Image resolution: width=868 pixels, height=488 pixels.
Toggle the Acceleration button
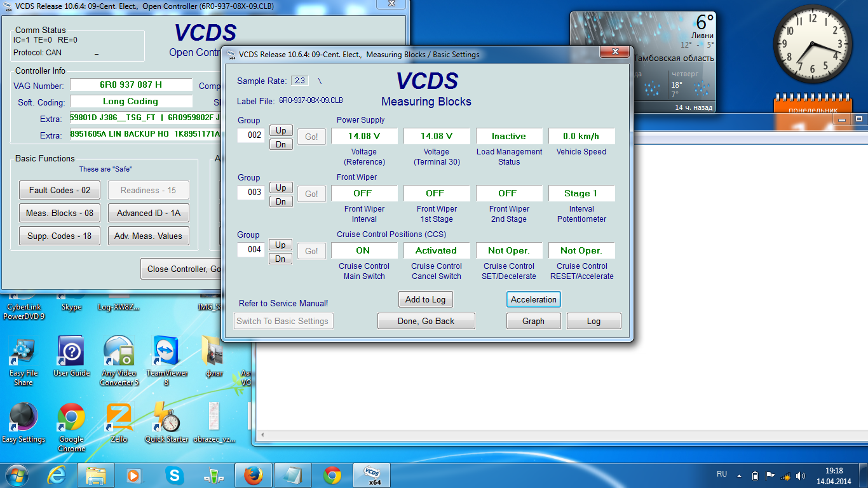coord(533,299)
